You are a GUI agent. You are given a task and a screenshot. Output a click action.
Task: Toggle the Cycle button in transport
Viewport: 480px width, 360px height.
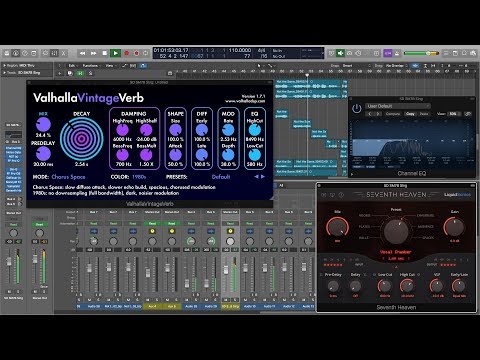[146, 53]
